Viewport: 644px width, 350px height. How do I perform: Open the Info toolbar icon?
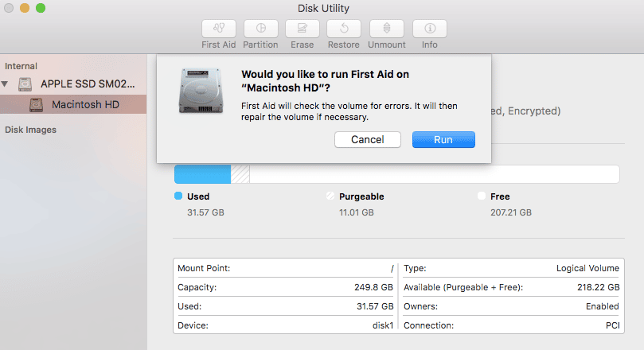pos(430,29)
